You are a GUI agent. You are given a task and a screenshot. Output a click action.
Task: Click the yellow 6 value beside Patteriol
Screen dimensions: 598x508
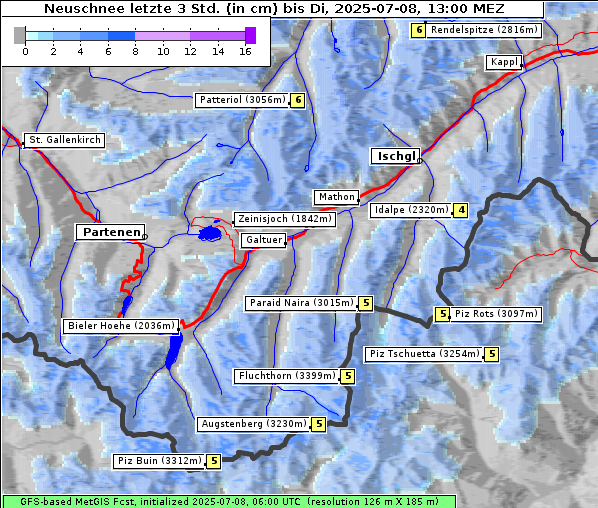(297, 100)
